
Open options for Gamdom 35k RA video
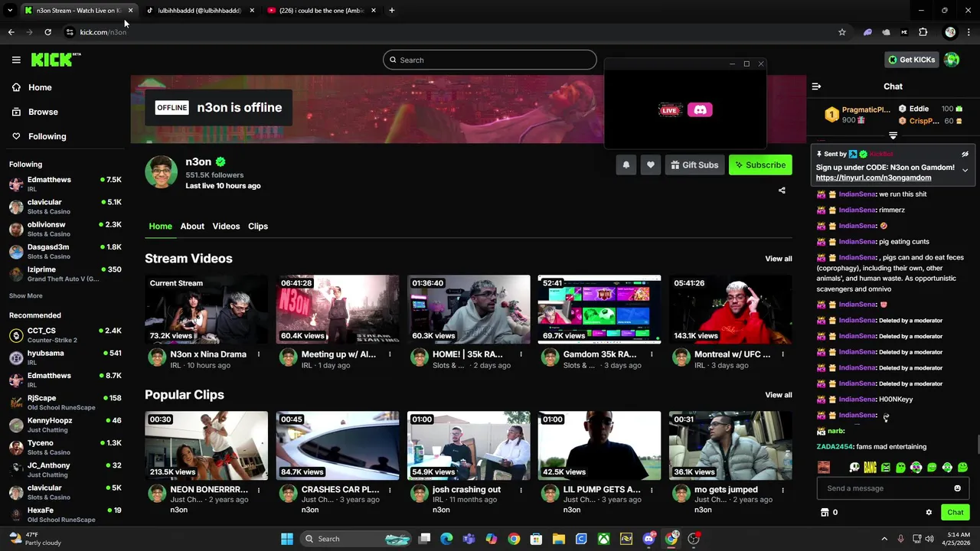point(651,354)
